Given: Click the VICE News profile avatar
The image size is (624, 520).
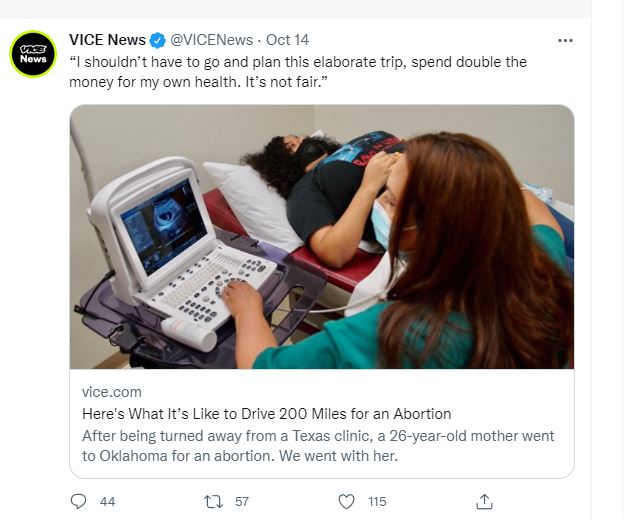Looking at the screenshot, I should tap(33, 54).
